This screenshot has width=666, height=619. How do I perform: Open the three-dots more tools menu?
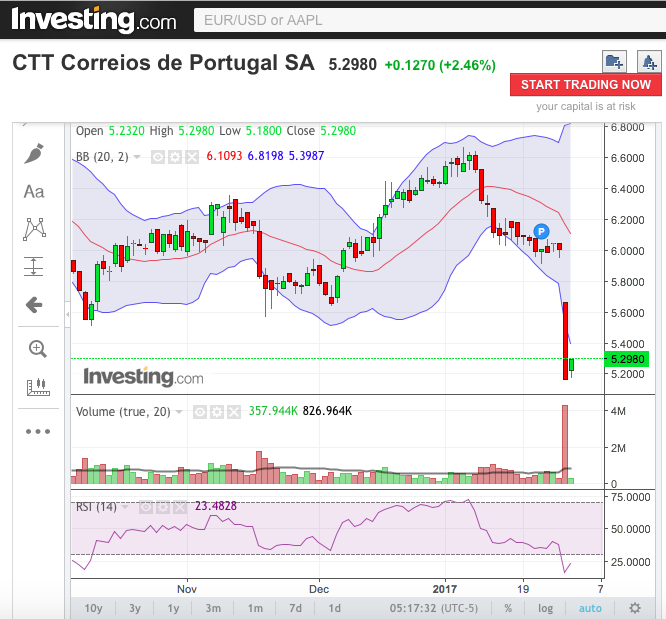38,431
